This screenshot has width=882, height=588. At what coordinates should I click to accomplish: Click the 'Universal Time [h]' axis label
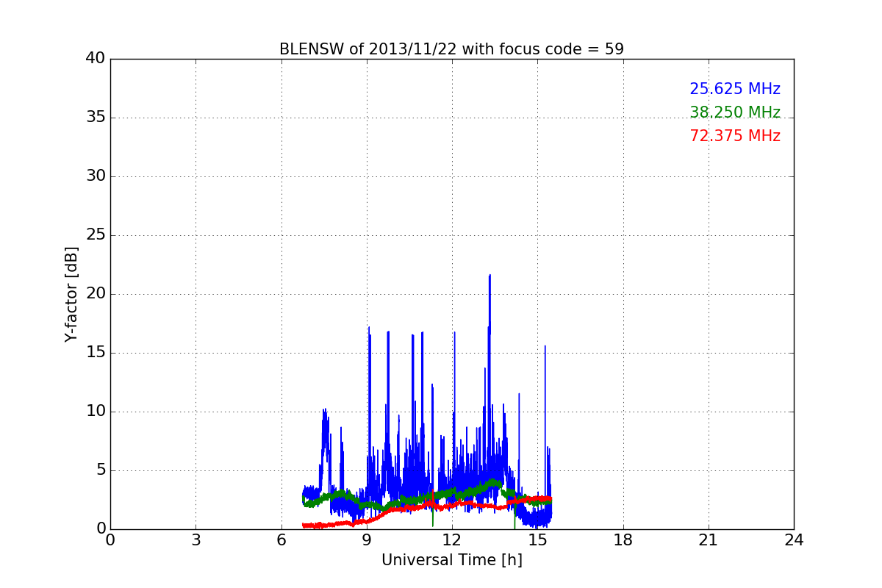tap(451, 560)
